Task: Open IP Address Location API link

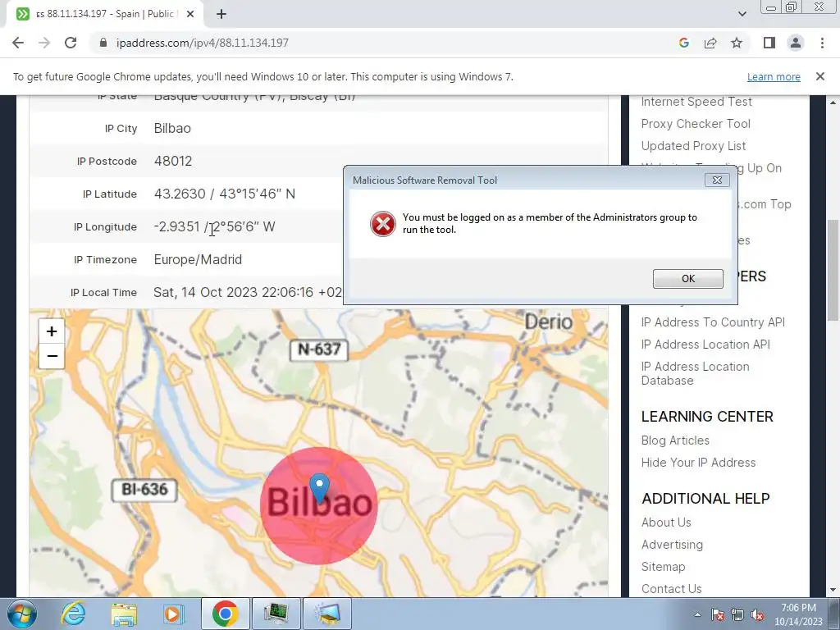Action: click(705, 345)
